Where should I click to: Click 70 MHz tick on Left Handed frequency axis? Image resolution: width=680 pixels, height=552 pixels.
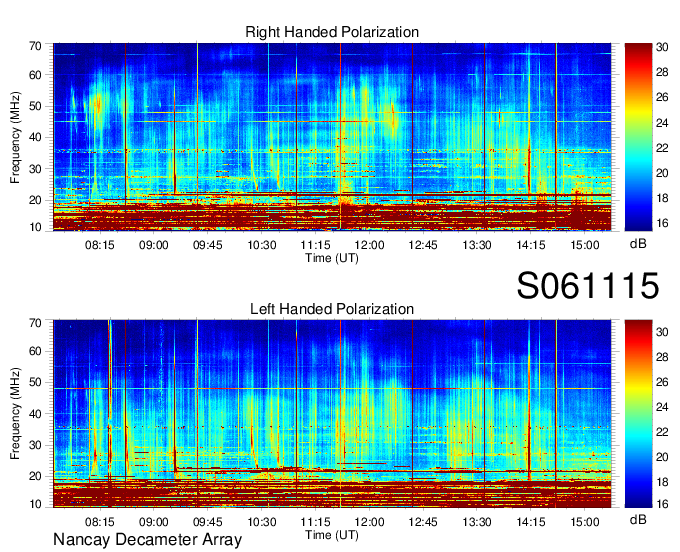click(x=35, y=323)
